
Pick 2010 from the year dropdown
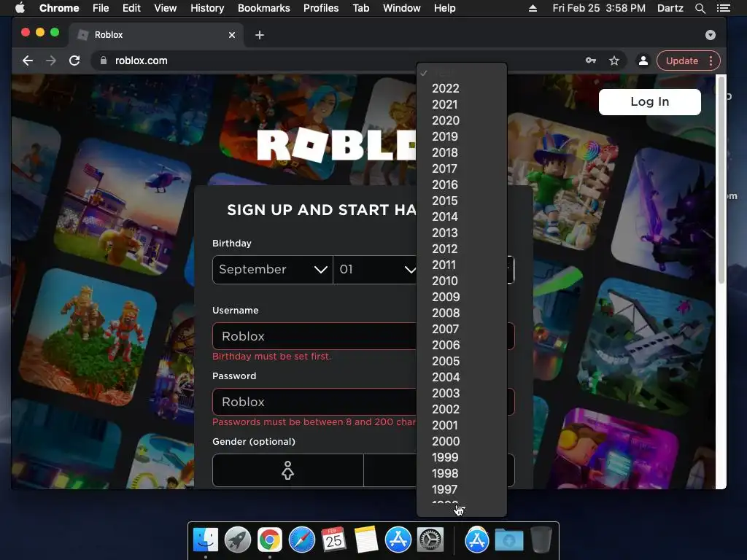point(462,281)
